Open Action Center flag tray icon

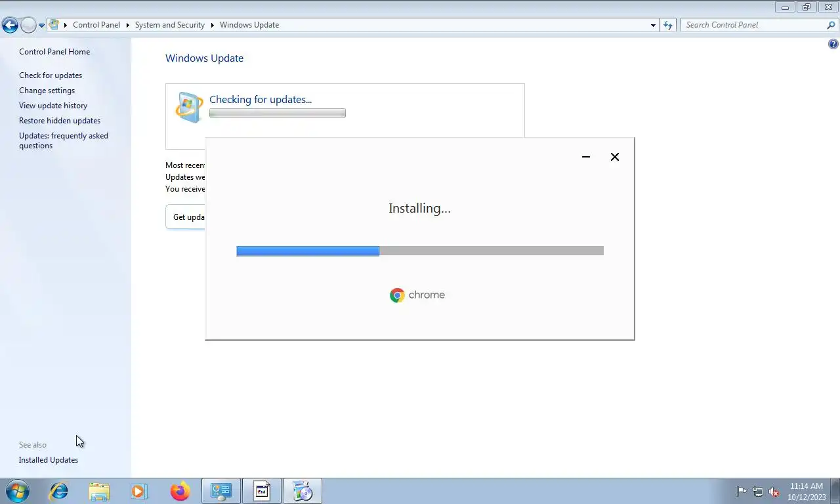(742, 492)
